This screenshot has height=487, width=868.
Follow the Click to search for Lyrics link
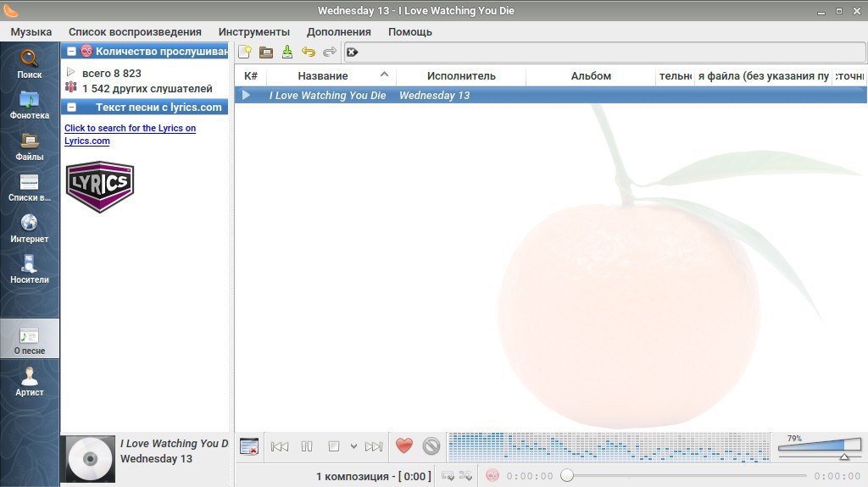(130, 134)
